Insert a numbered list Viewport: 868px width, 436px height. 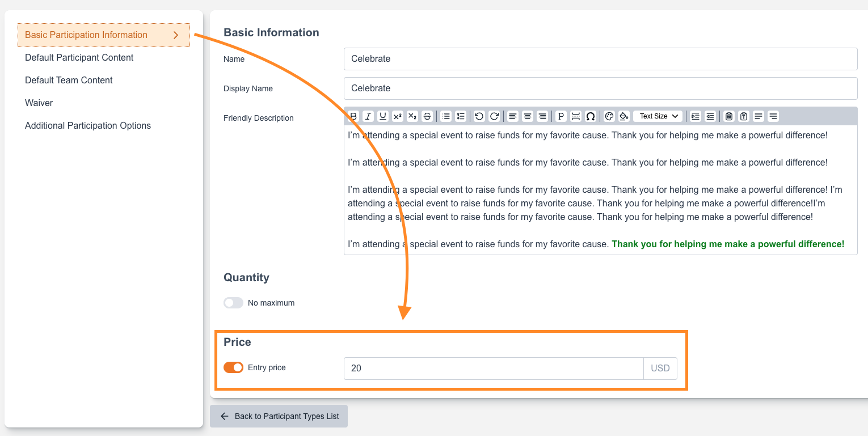[461, 116]
